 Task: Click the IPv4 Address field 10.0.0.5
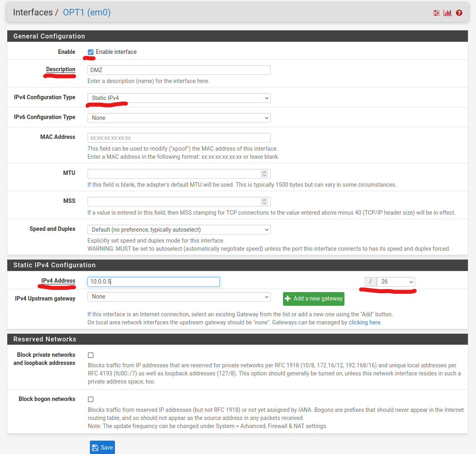(153, 282)
